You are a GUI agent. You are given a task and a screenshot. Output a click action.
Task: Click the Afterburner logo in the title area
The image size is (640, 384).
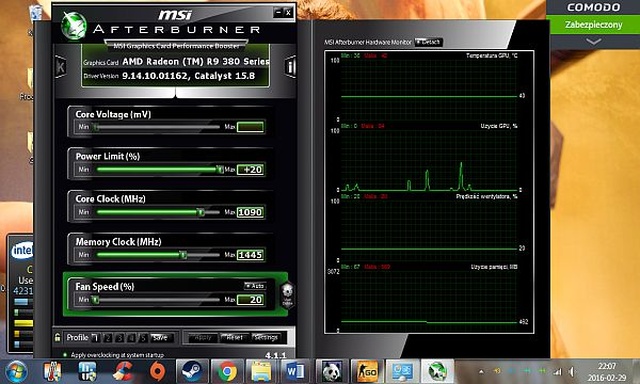(74, 25)
